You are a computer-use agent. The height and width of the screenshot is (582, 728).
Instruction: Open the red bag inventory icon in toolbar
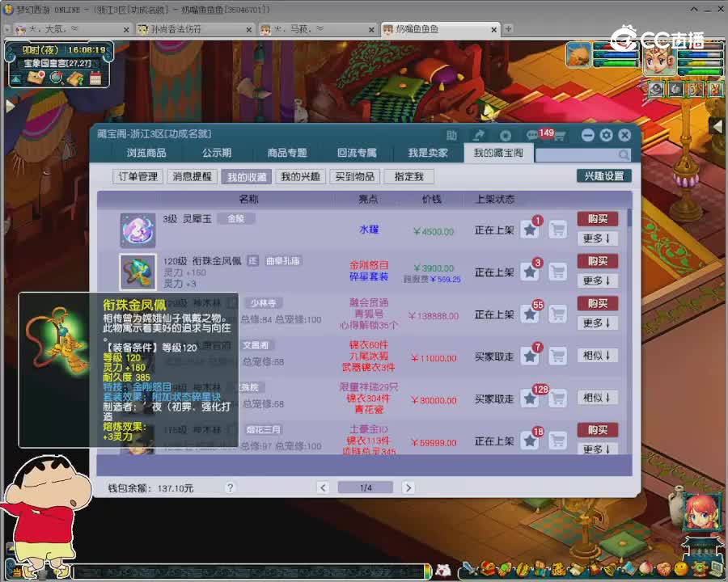(x=488, y=568)
